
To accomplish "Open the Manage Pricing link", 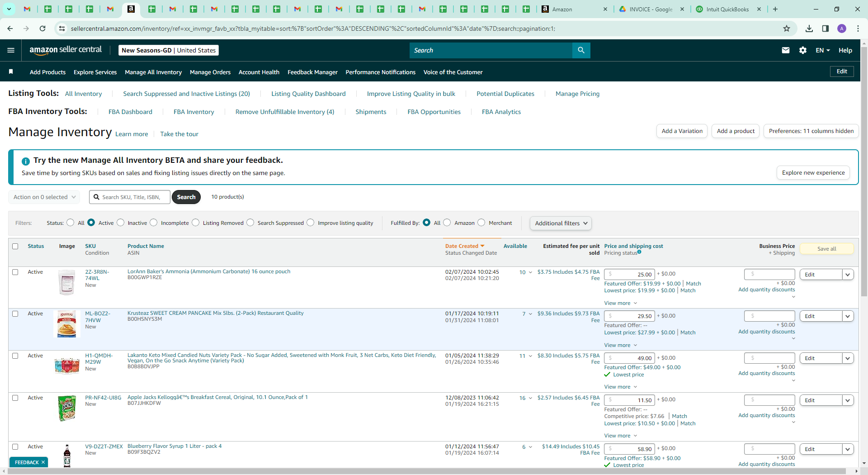I will 577,94.
